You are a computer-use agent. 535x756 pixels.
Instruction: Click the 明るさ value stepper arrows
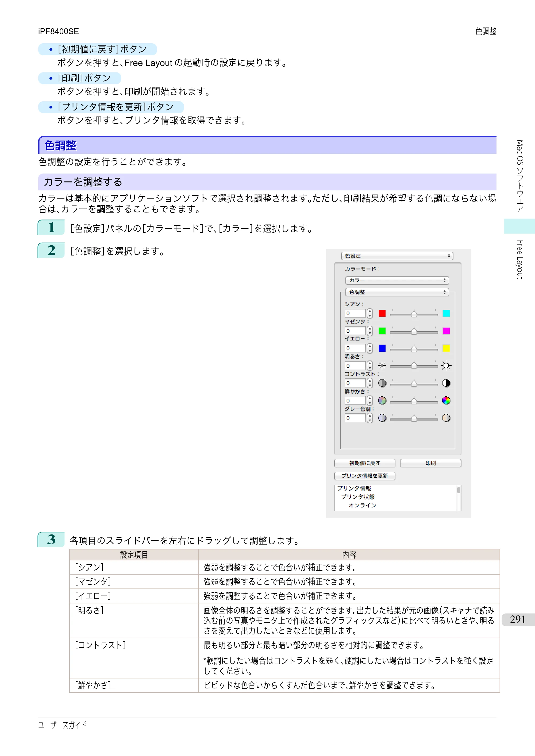click(370, 366)
